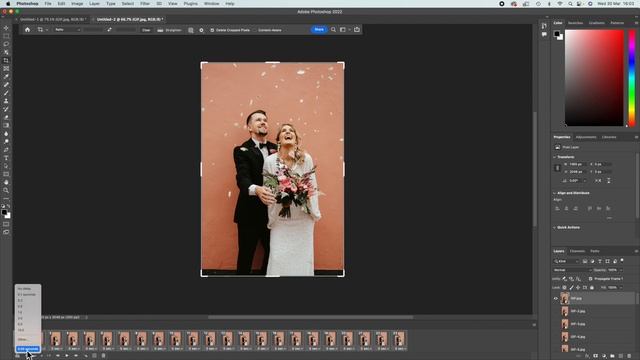
Task: Click the Straighten button label
Action: [173, 30]
